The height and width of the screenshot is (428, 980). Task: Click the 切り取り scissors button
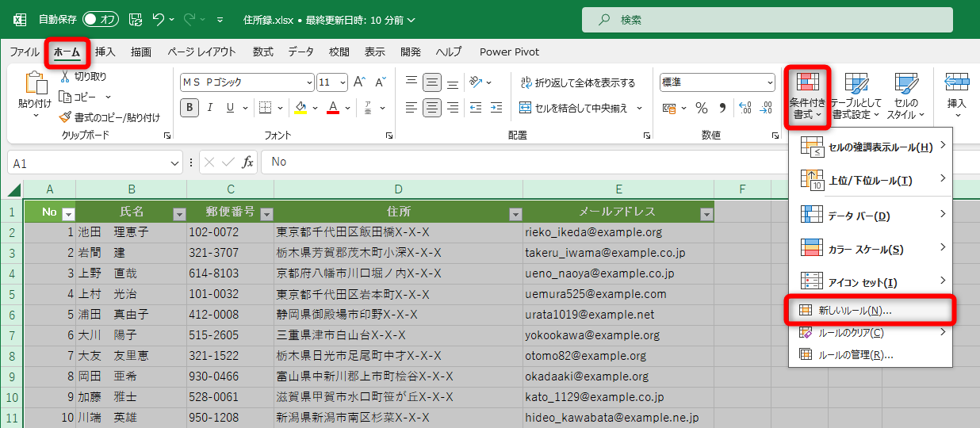(x=84, y=77)
